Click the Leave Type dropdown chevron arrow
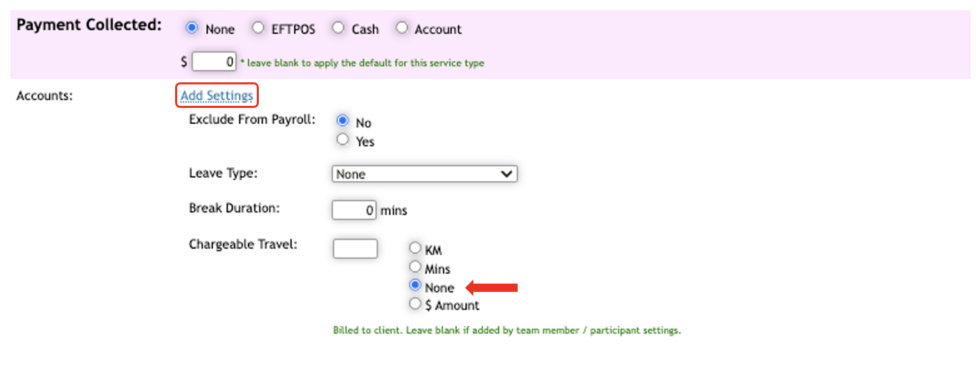The image size is (980, 368). click(x=507, y=174)
